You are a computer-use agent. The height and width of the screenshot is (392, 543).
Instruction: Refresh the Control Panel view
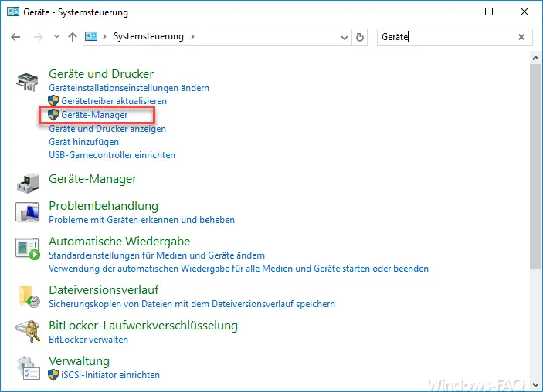(360, 37)
